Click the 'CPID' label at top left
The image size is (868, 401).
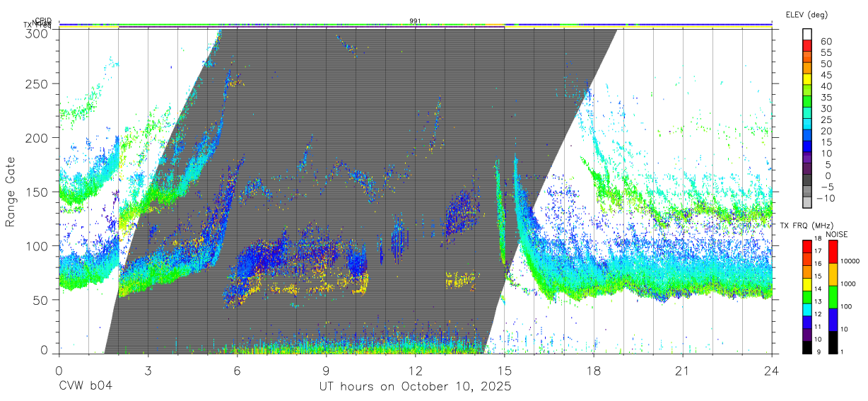tap(43, 21)
